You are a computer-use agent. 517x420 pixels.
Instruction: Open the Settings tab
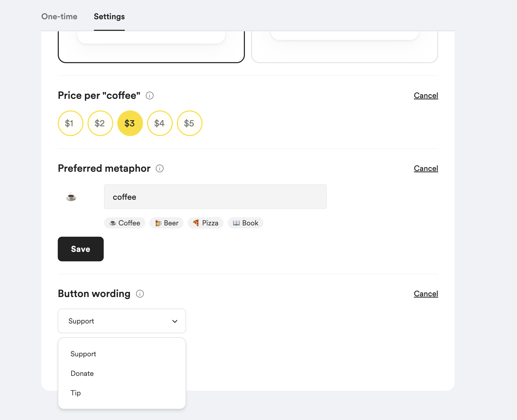tap(109, 16)
